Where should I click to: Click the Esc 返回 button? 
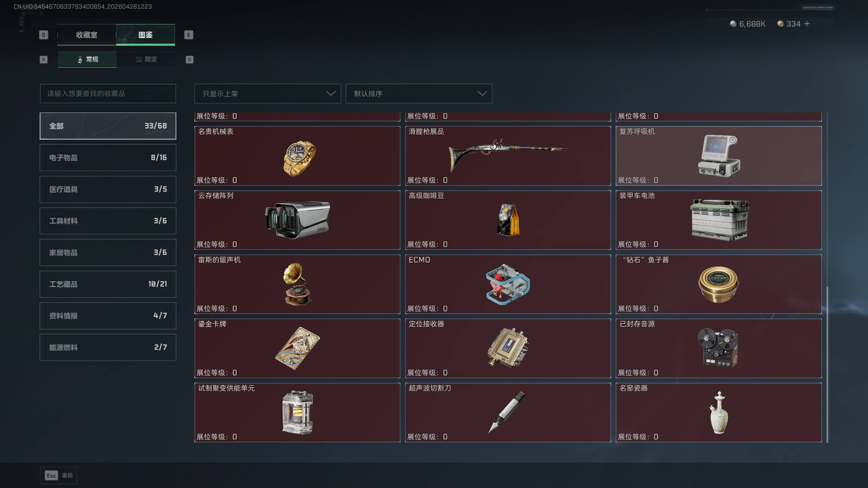click(59, 475)
